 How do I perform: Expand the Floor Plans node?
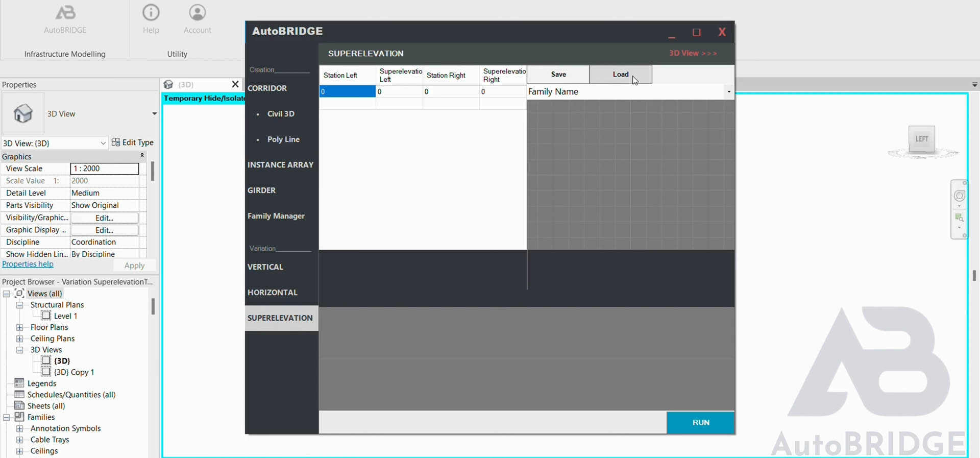[x=20, y=327]
